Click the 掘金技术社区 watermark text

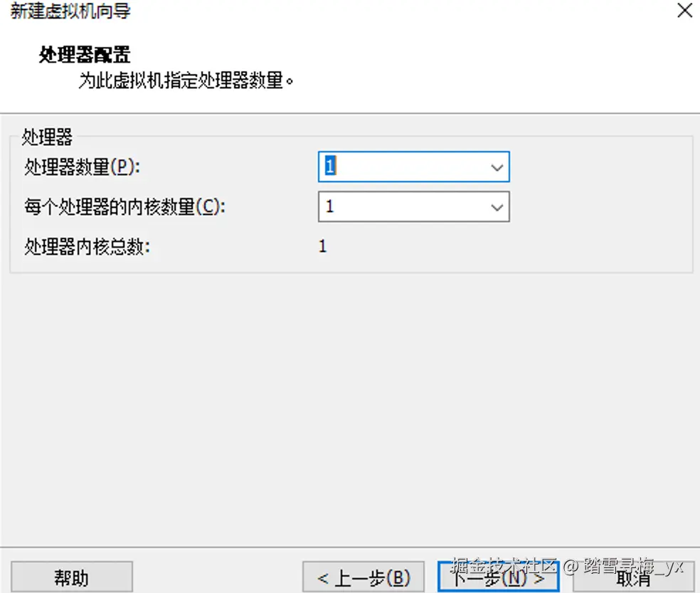[504, 566]
